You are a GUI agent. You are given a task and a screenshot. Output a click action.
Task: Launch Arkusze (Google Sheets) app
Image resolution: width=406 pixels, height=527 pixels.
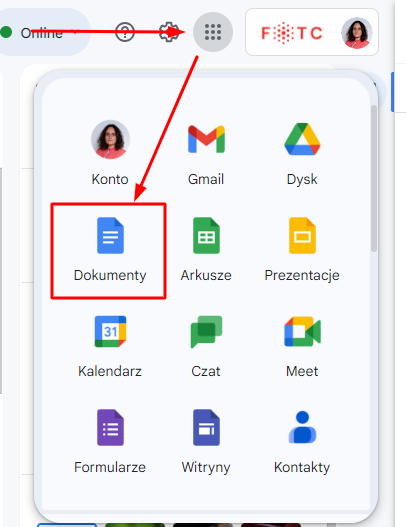[206, 250]
